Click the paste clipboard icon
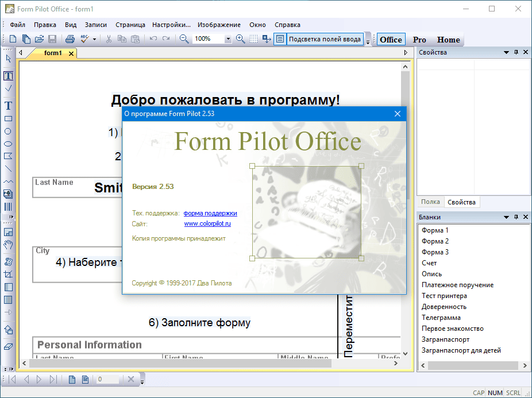The height and width of the screenshot is (398, 532). click(x=136, y=39)
